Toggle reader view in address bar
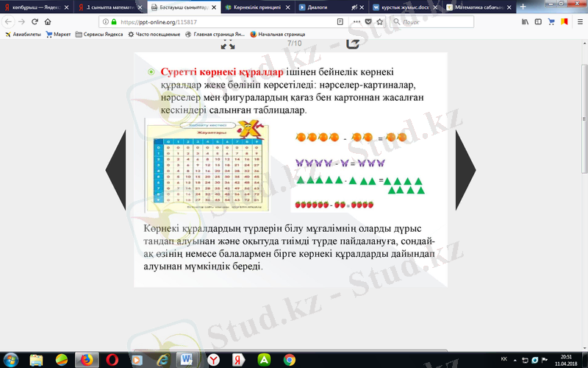 click(x=340, y=22)
